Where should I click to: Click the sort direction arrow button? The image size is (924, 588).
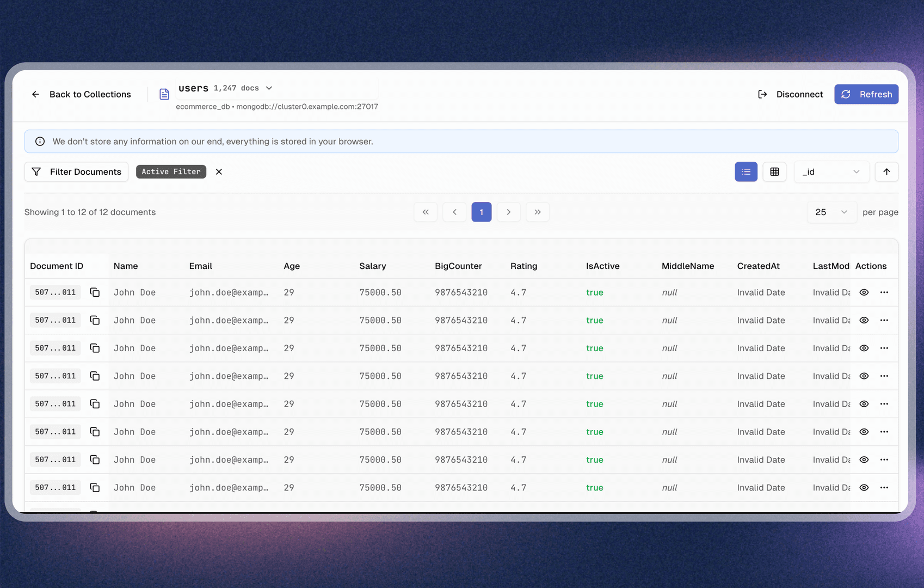pyautogui.click(x=886, y=172)
